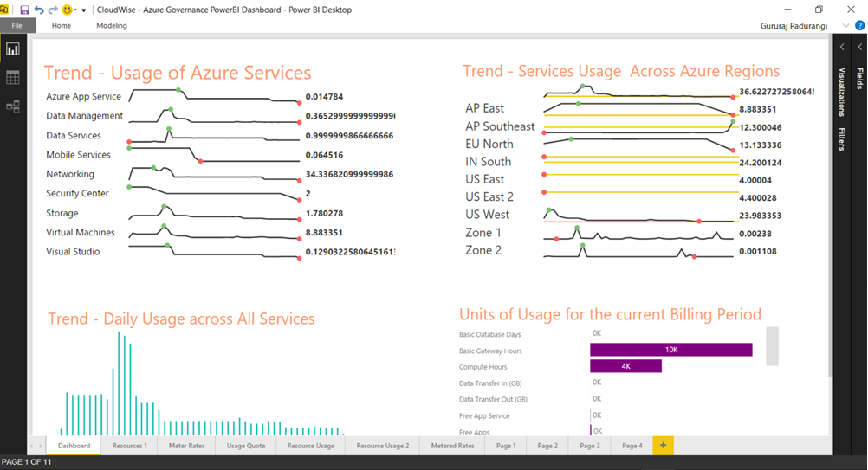Open the File menu

(17, 25)
